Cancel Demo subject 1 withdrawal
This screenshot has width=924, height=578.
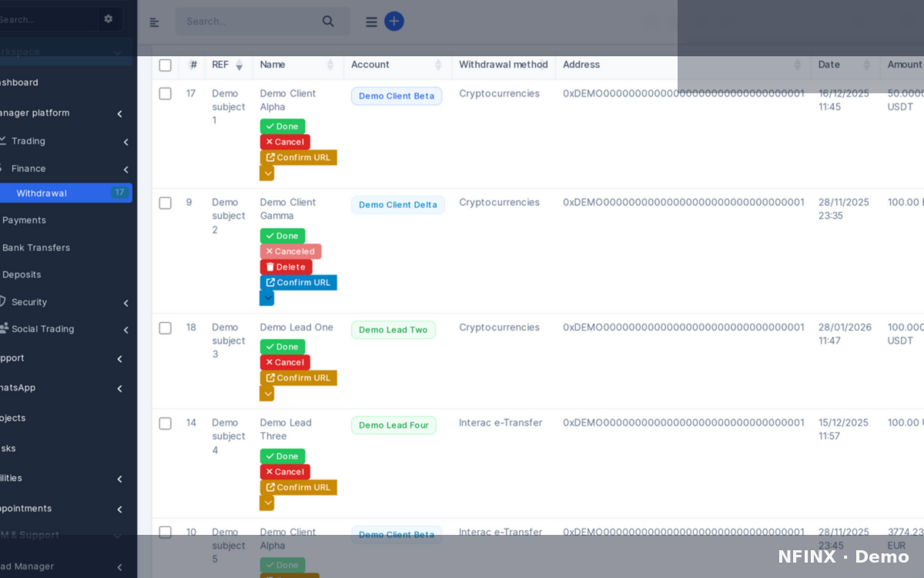(x=285, y=142)
